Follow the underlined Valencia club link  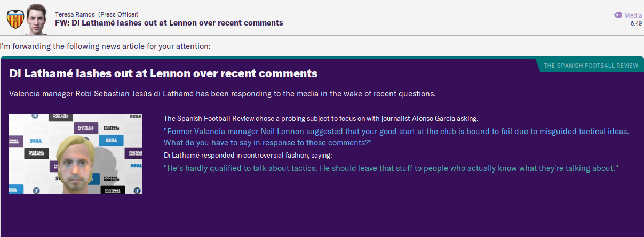[x=25, y=94]
